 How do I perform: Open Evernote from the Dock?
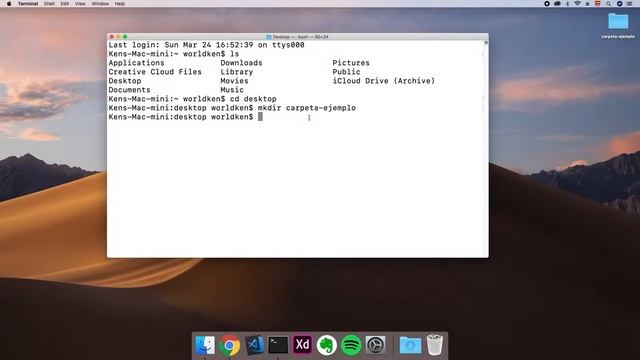pos(327,345)
